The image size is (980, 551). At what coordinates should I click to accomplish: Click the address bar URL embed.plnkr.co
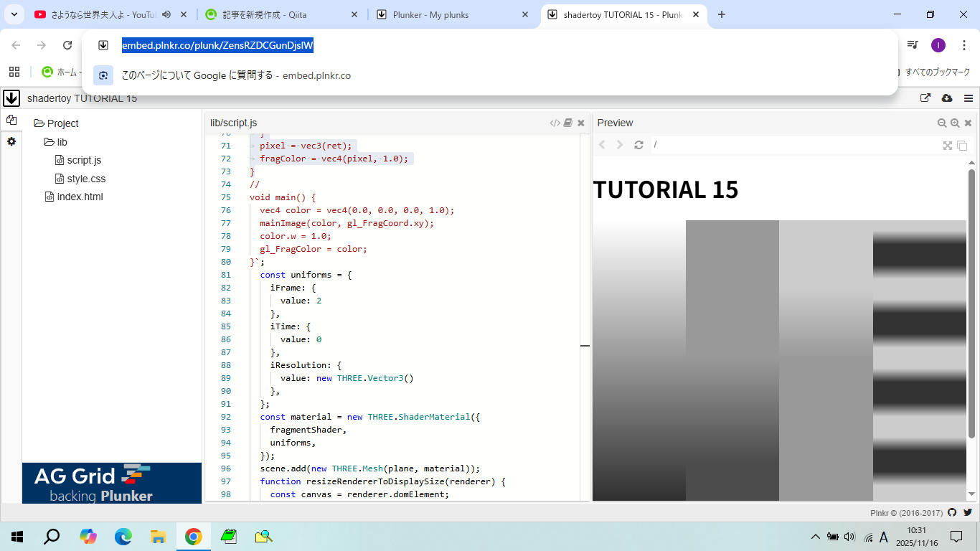point(217,45)
